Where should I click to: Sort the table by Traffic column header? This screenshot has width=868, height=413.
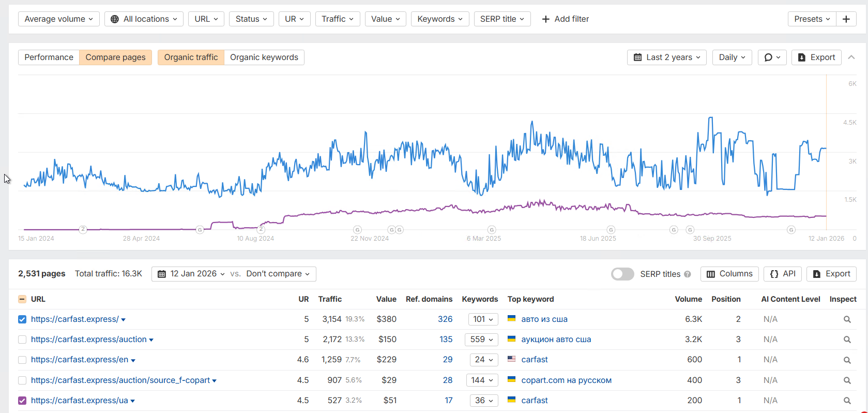[x=330, y=299]
